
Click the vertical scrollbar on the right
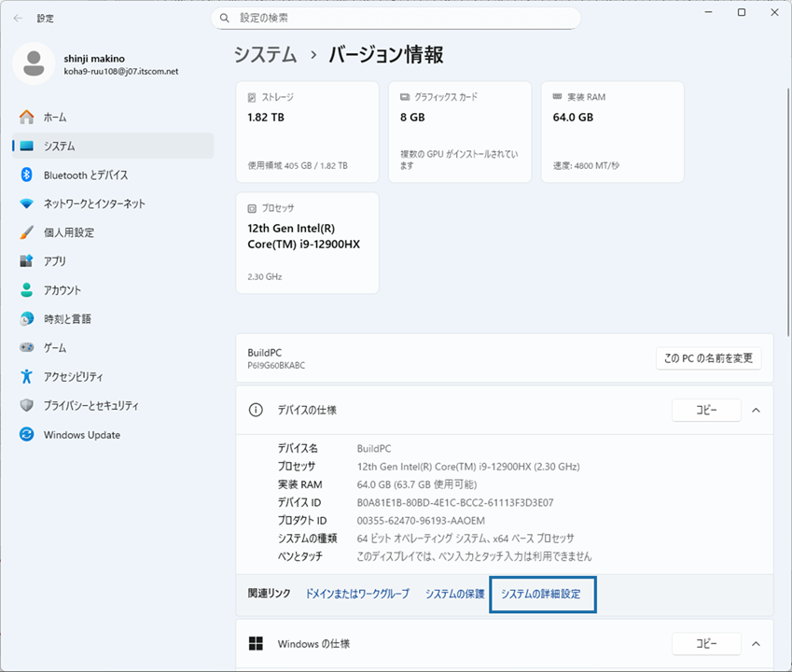tap(788, 212)
